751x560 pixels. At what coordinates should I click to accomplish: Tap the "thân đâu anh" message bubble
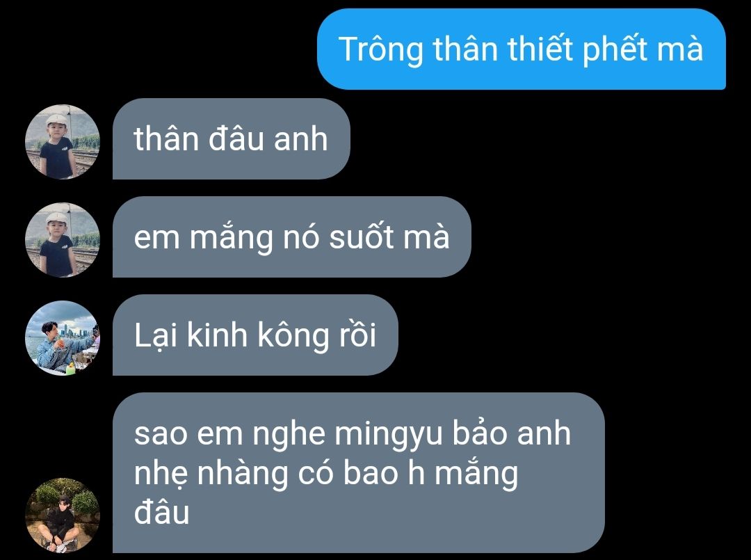(232, 139)
